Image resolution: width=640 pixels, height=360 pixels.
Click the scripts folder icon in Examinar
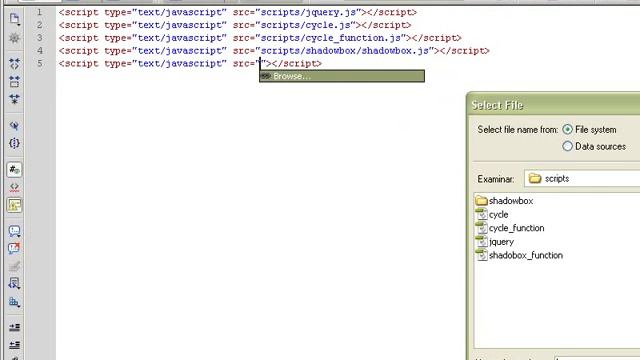tap(535, 179)
